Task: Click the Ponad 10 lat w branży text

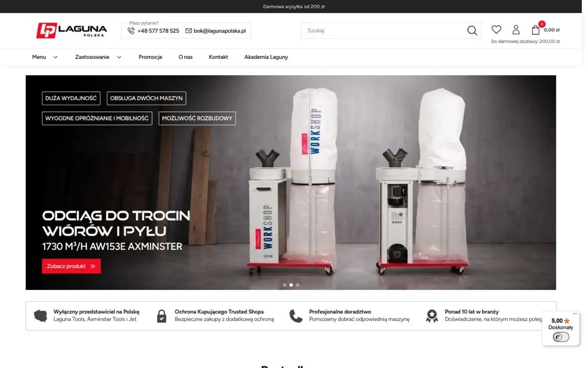Action: 472,312
